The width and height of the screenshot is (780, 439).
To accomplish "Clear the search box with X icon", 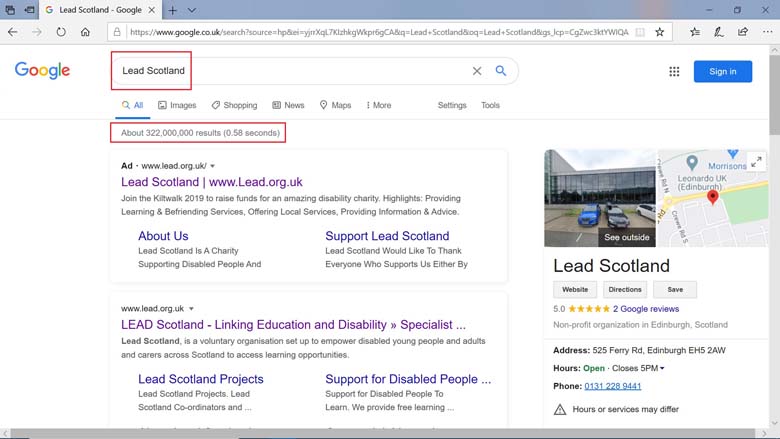I will [x=477, y=71].
